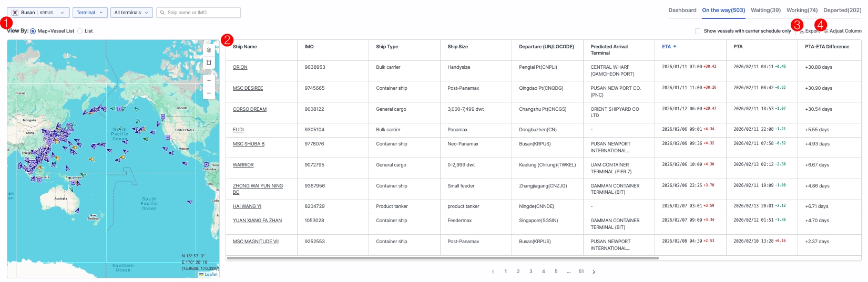
Task: Click the Predicted Arrival Terminal column header
Action: (619, 50)
